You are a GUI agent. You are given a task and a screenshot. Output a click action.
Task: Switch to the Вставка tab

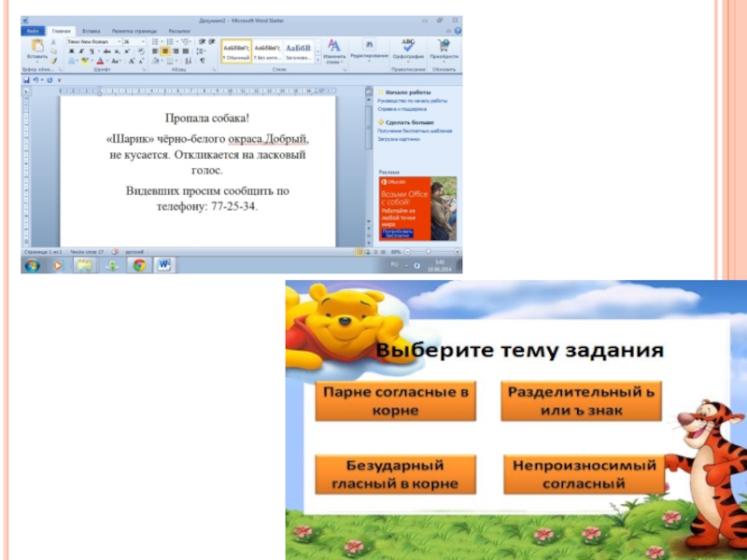91,31
